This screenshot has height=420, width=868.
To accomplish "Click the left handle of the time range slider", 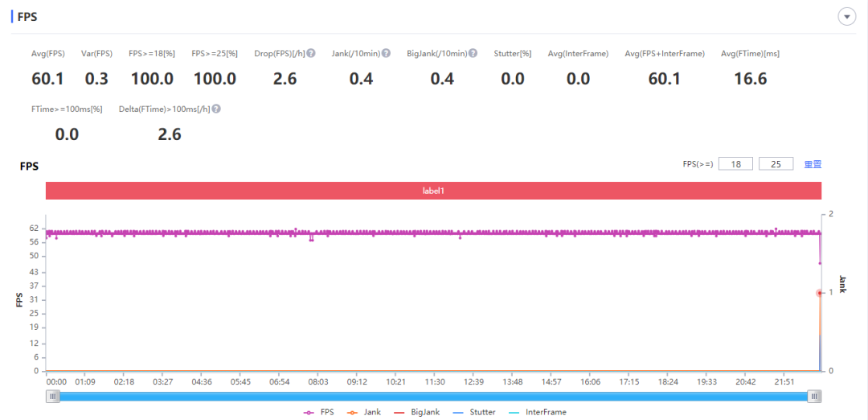I will pyautogui.click(x=52, y=396).
